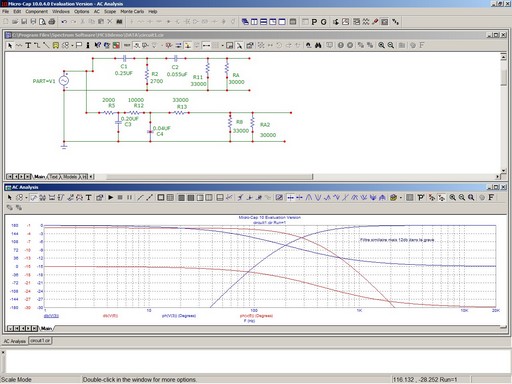512x384 pixels.
Task: Click the Tile horizontal windows icon
Action: click(x=263, y=22)
